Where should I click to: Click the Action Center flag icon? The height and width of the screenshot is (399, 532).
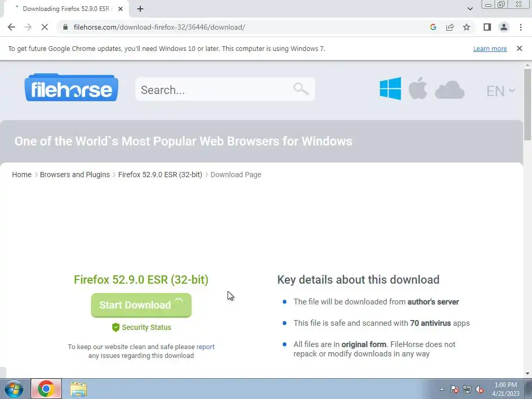click(454, 389)
